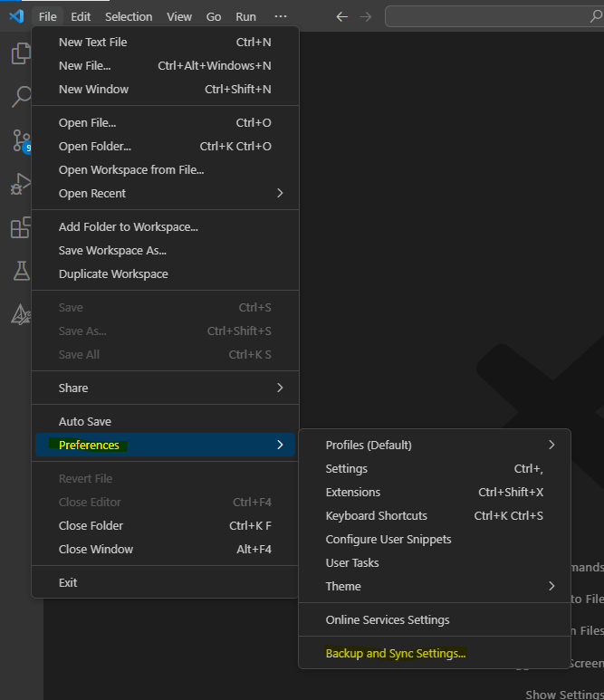Viewport: 604px width, 700px height.
Task: Choose Exit from File menu
Action: pos(165,583)
